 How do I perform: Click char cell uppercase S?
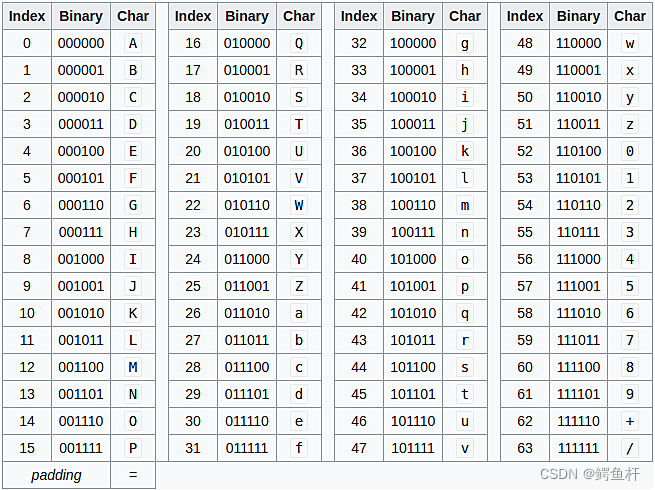click(299, 97)
